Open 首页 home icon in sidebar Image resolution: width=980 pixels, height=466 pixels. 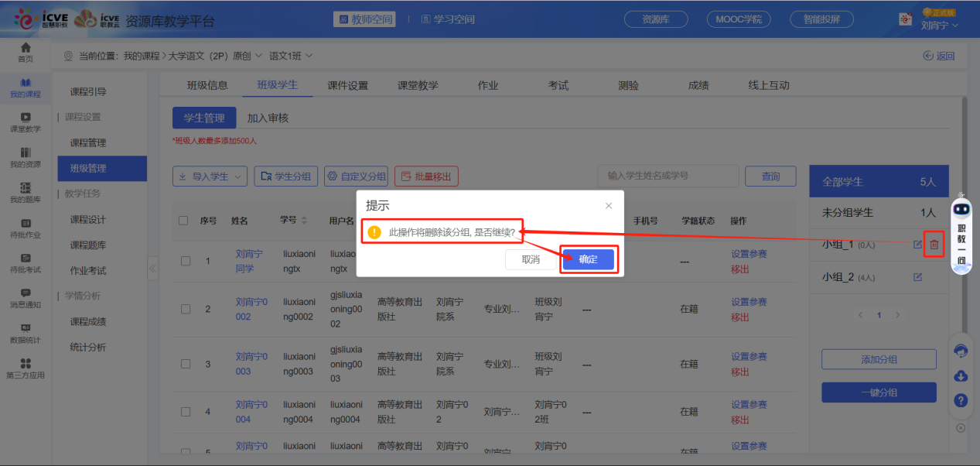26,52
